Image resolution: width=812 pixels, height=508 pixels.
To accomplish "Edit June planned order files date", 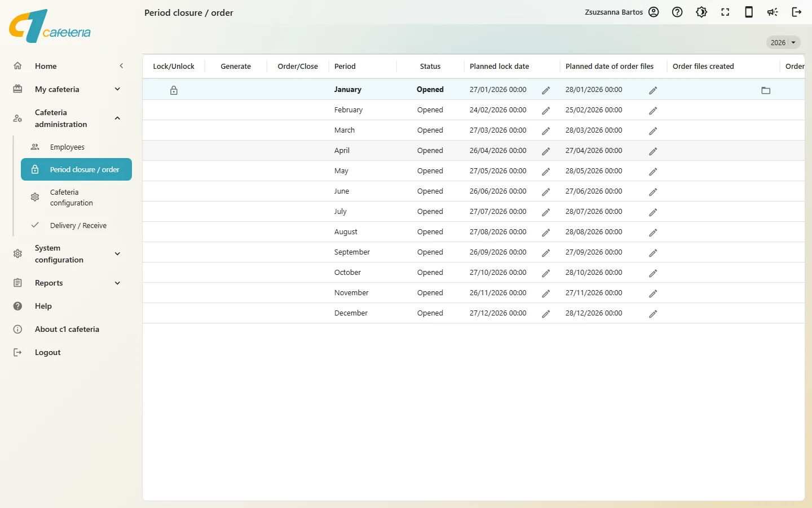I will pyautogui.click(x=653, y=192).
